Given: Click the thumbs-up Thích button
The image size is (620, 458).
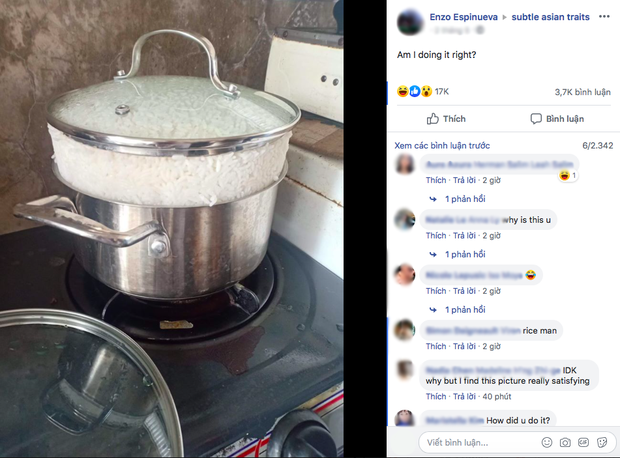Looking at the screenshot, I should (x=446, y=119).
